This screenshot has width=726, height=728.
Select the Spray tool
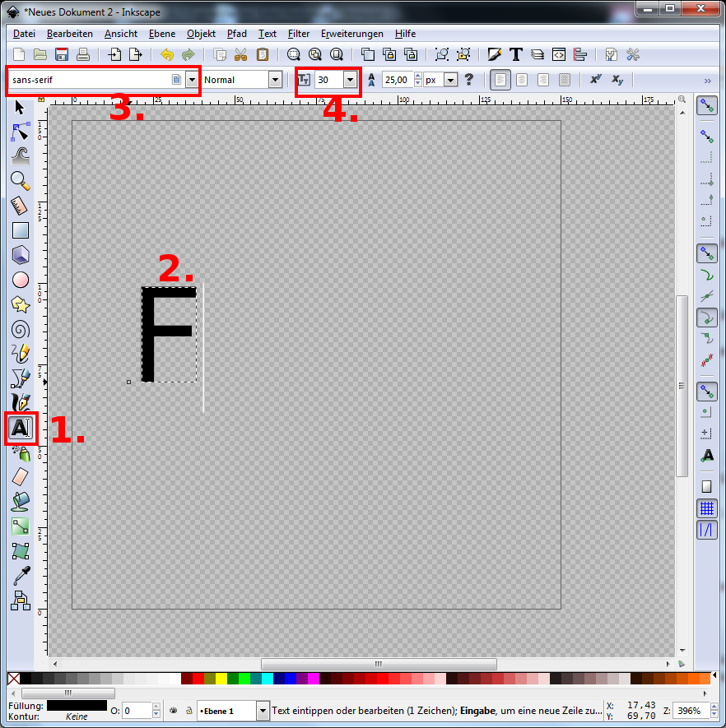click(x=21, y=452)
